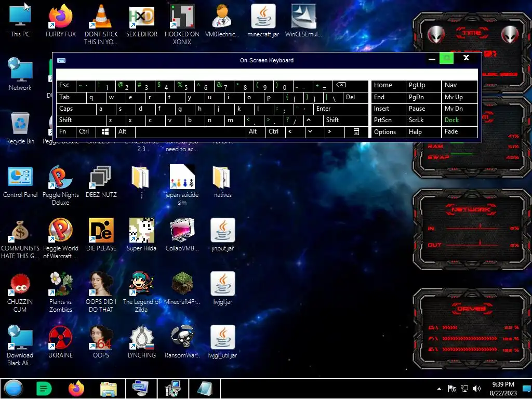Open DIE PLEASE desktop shortcut
Image resolution: width=532 pixels, height=399 pixels.
tap(101, 235)
